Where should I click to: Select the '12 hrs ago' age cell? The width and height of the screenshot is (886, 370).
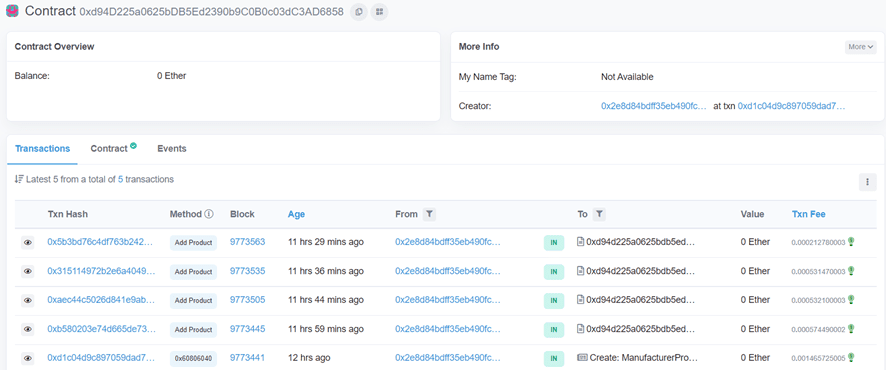(x=309, y=358)
